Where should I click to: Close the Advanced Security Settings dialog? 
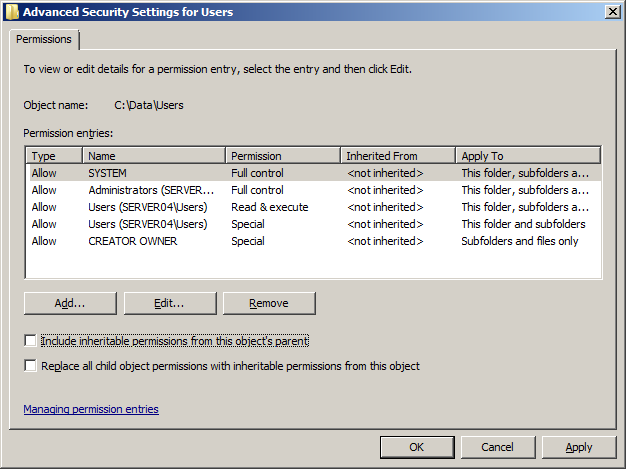pos(610,11)
